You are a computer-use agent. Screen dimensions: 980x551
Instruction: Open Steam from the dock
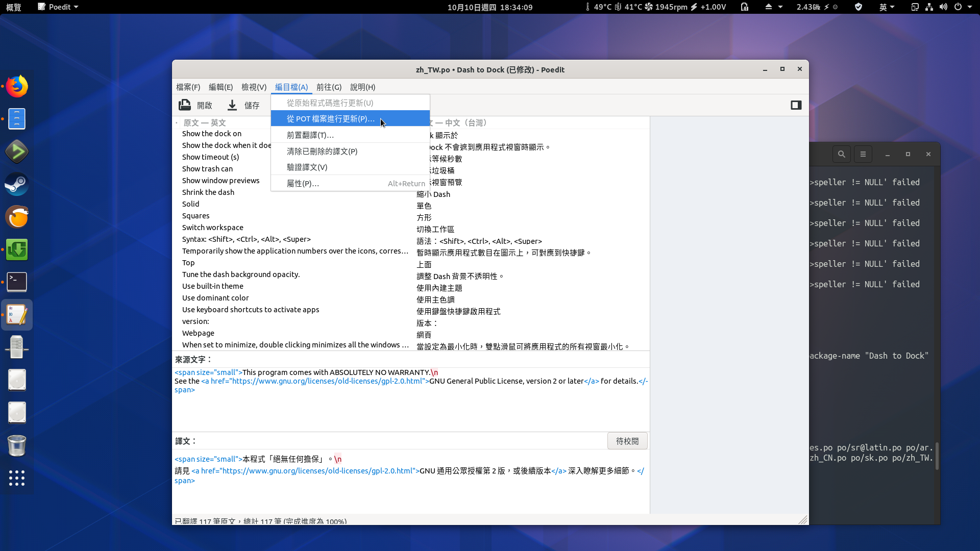(x=17, y=184)
